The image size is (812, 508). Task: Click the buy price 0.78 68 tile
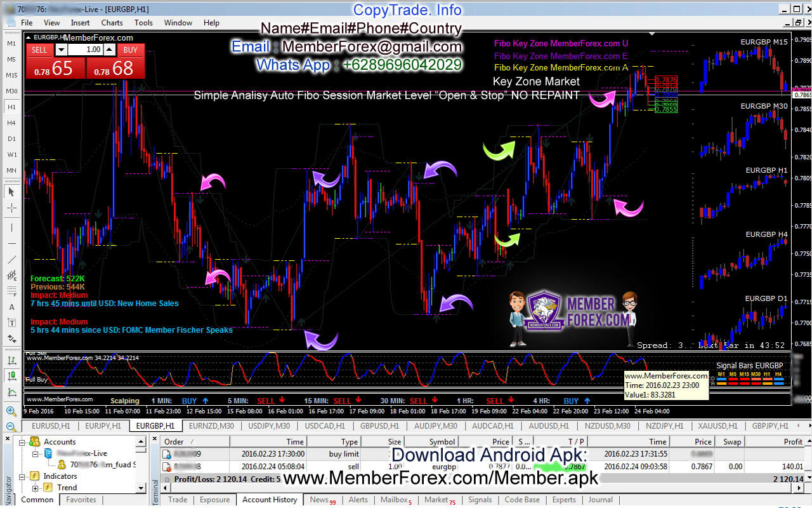pos(115,68)
